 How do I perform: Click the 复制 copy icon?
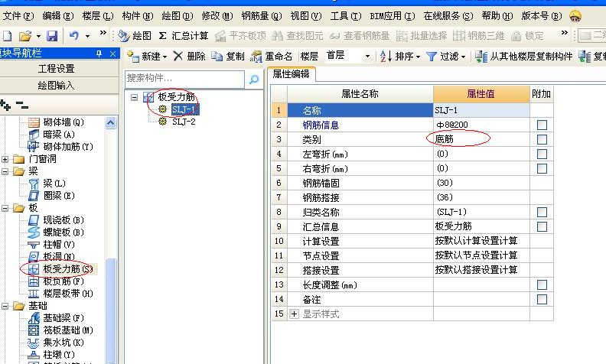(217, 57)
